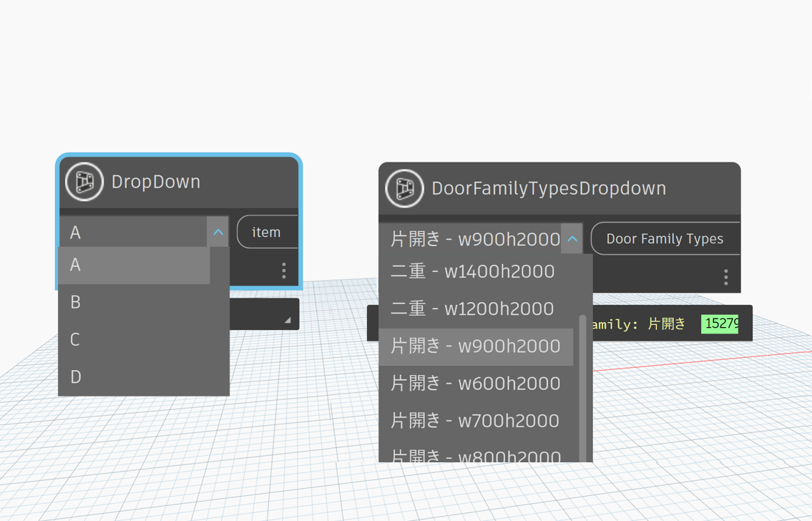Viewport: 812px width, 521px height.
Task: Click the door list vertical scrollbar
Action: (582, 386)
